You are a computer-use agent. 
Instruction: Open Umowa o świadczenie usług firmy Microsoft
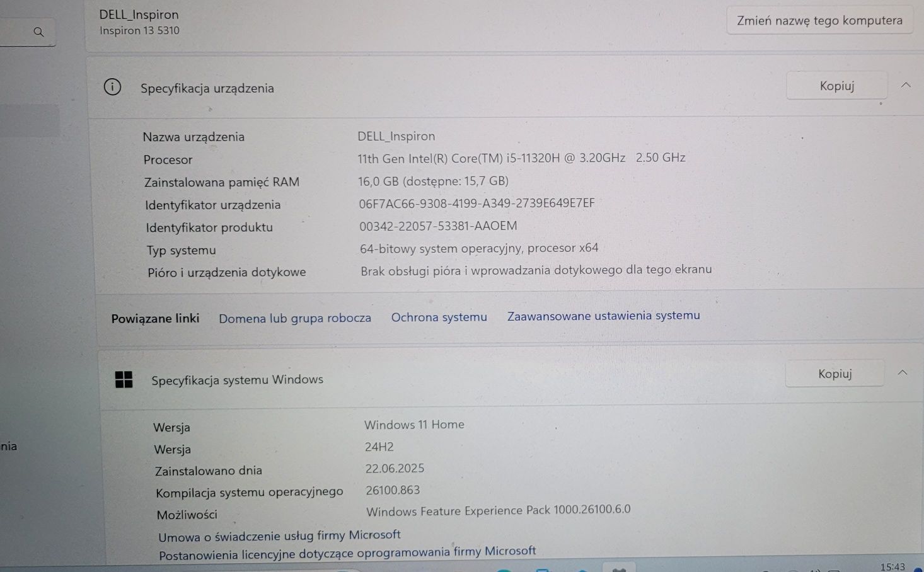[x=279, y=535]
